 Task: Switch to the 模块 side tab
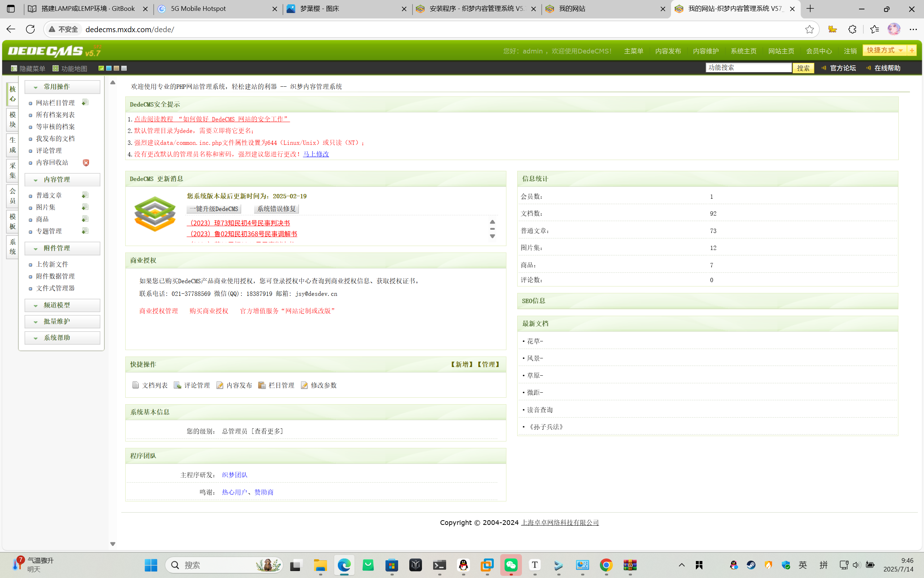13,120
